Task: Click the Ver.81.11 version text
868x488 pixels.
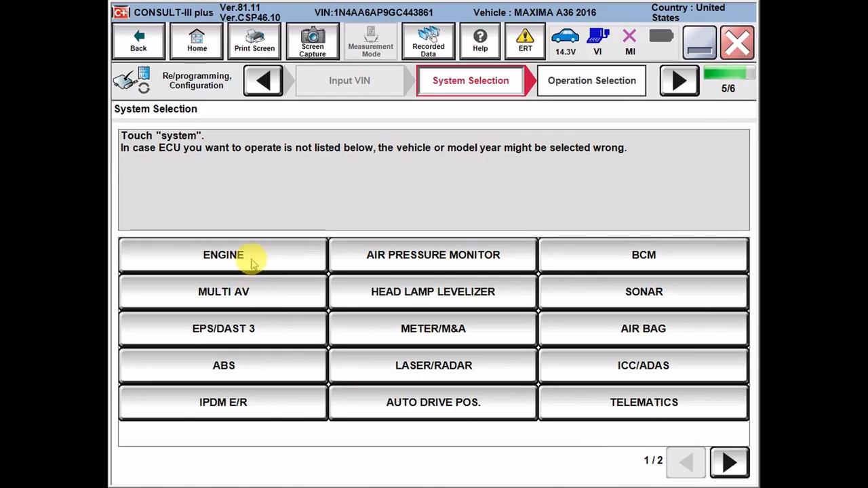Action: click(240, 7)
